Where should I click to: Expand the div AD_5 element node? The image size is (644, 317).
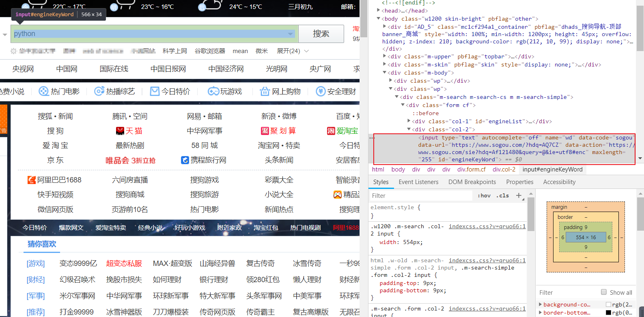(x=385, y=27)
